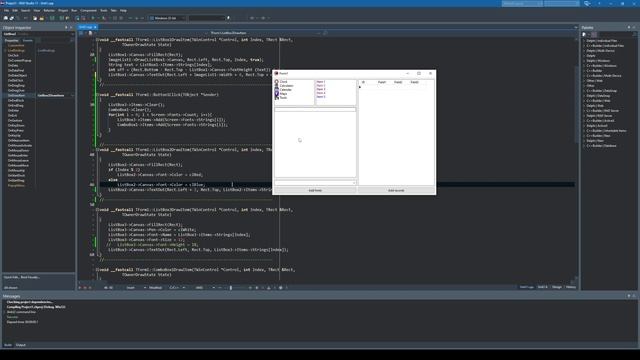Click the Field3 column header in the grid
Image resolution: width=640 pixels, height=360 pixels.
click(414, 82)
